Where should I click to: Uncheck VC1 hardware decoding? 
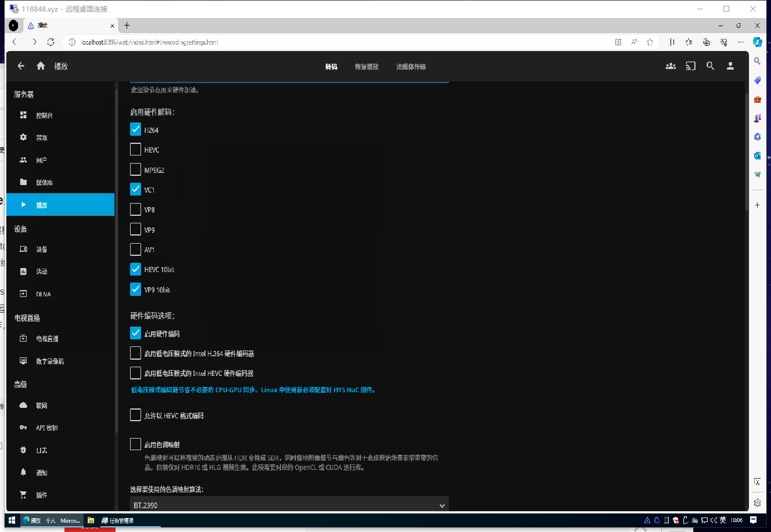click(136, 190)
